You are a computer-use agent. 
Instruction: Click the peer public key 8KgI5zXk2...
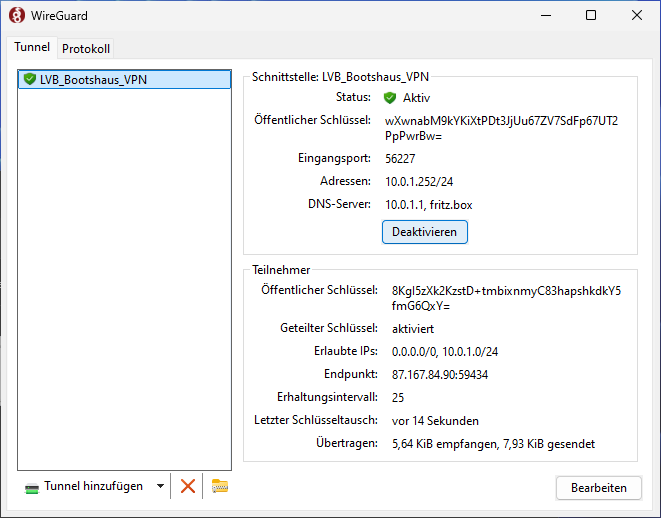506,298
